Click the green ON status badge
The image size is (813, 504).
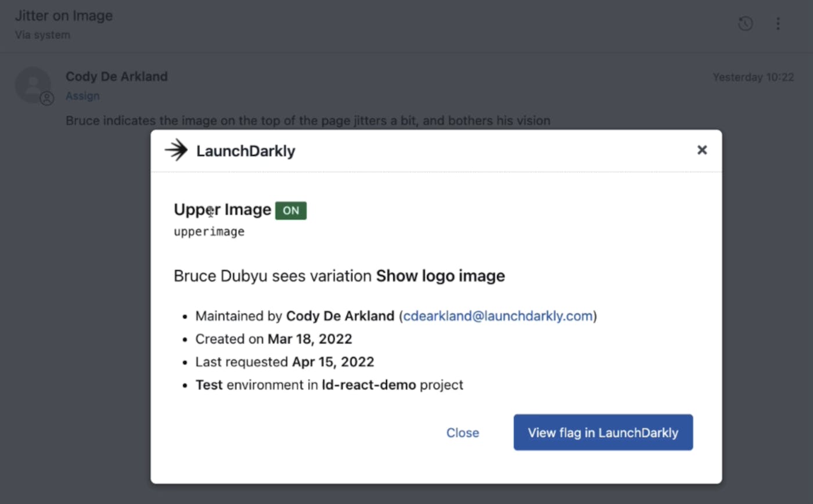tap(291, 210)
